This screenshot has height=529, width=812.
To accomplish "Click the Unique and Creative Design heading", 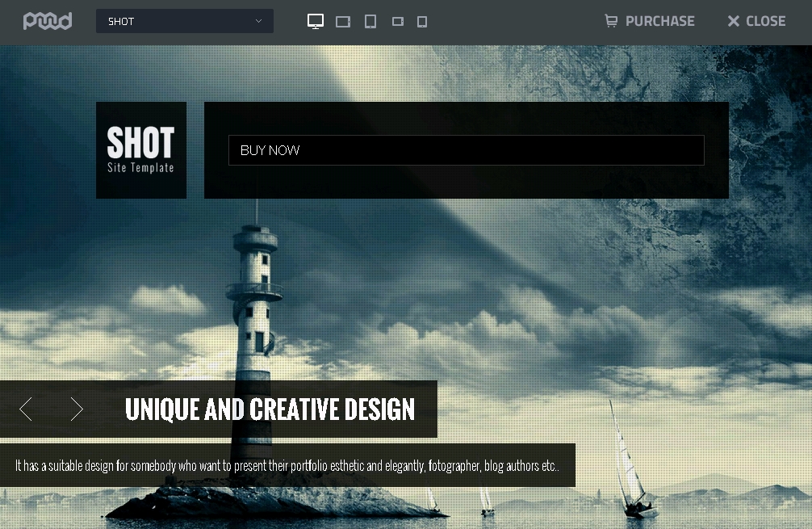I will (270, 409).
